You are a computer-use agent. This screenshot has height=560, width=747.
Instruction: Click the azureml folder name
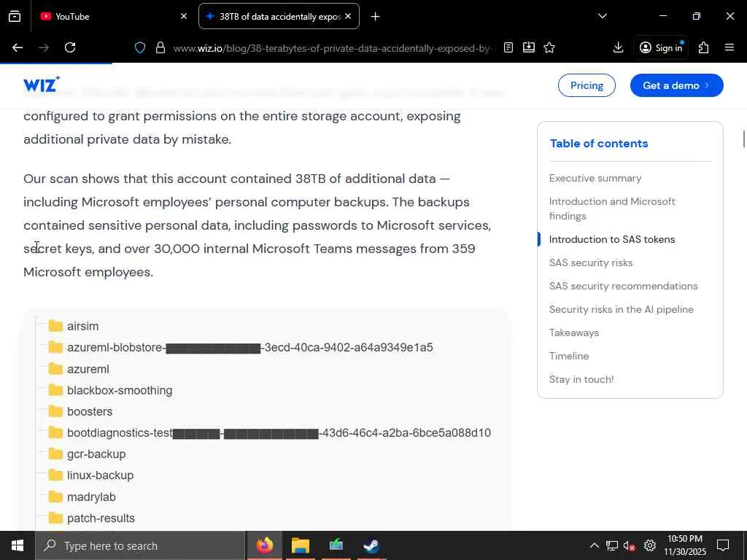88,369
